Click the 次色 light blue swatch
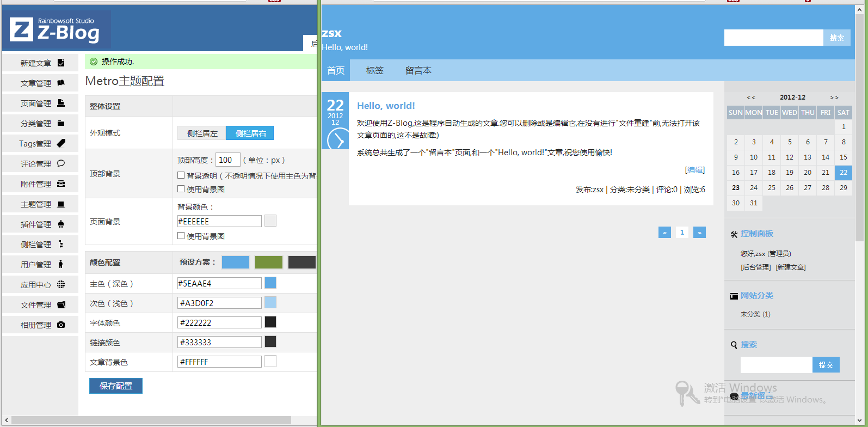Viewport: 868px width, 427px height. (270, 302)
